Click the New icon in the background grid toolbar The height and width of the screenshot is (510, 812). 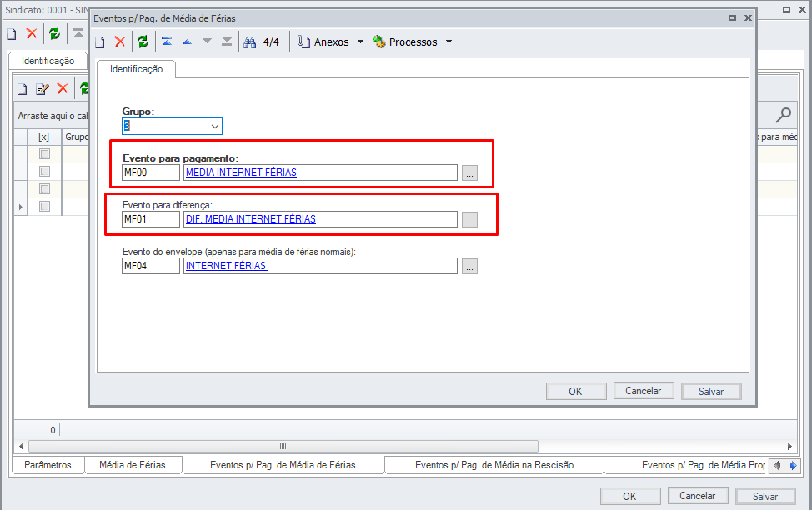(x=23, y=89)
